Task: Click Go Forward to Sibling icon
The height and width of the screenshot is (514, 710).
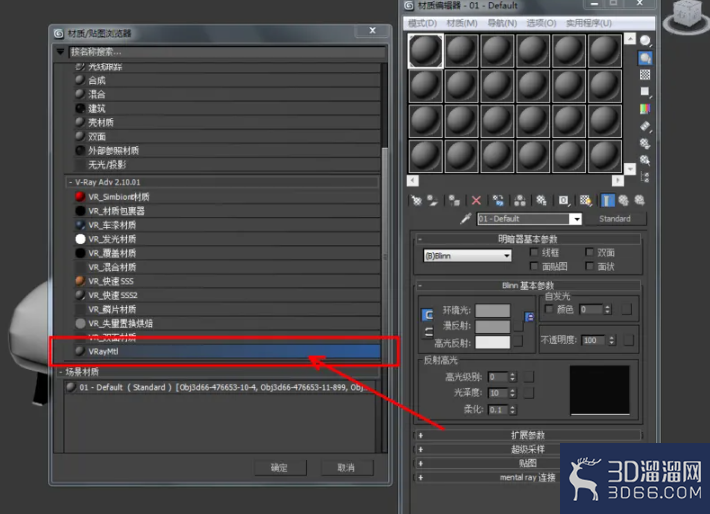Action: click(x=639, y=201)
